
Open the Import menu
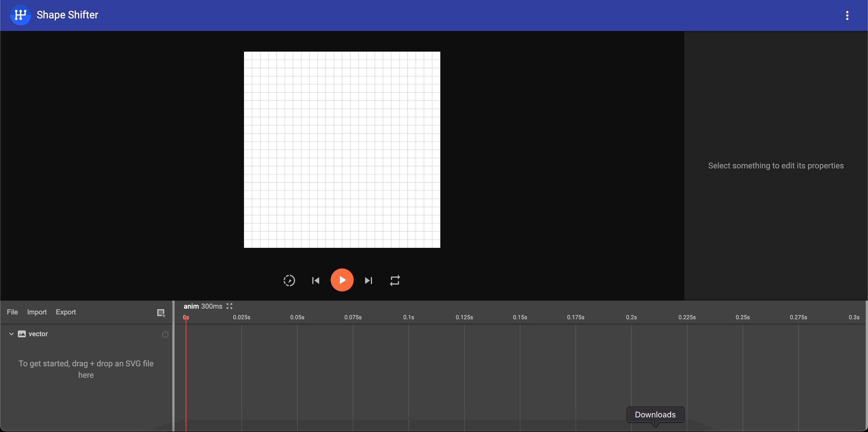[37, 312]
